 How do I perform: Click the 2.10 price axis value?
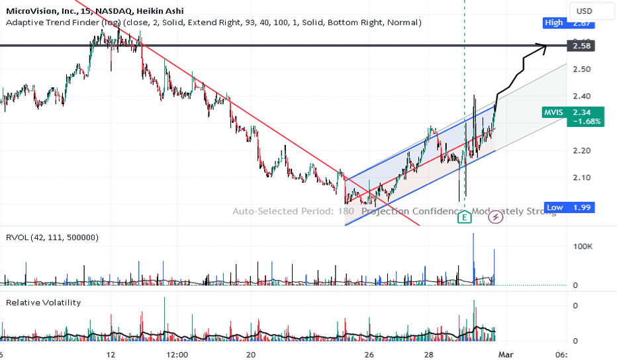coord(582,177)
